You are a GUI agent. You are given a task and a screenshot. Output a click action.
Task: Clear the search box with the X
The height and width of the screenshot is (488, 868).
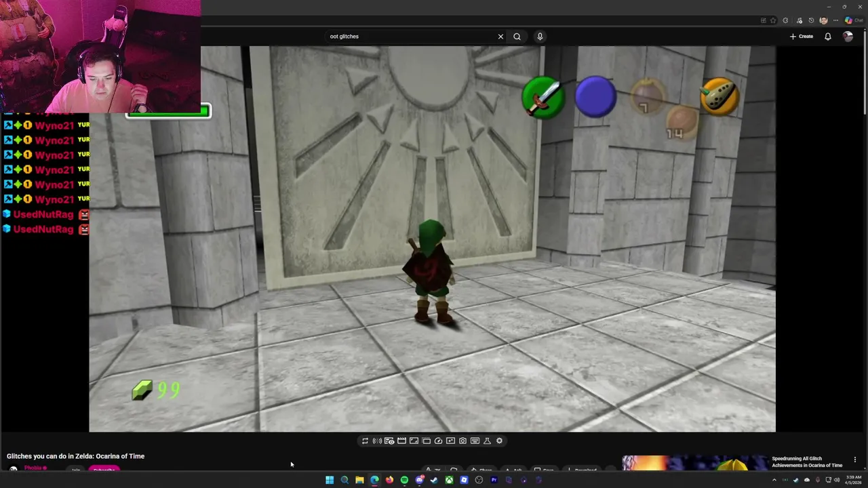500,37
